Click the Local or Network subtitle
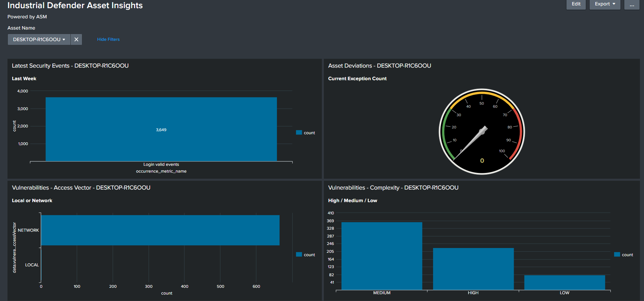 click(x=32, y=200)
